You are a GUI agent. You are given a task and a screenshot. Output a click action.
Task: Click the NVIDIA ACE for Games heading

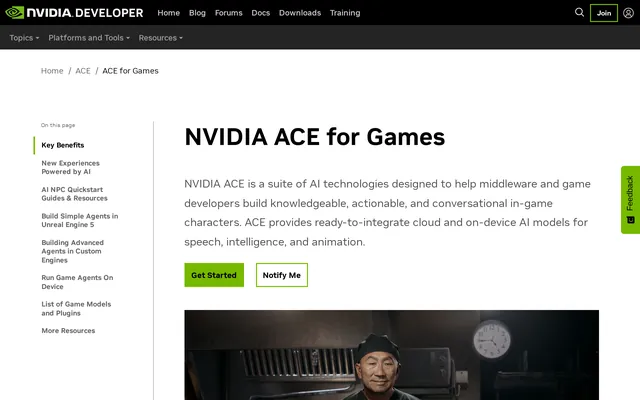coord(314,137)
